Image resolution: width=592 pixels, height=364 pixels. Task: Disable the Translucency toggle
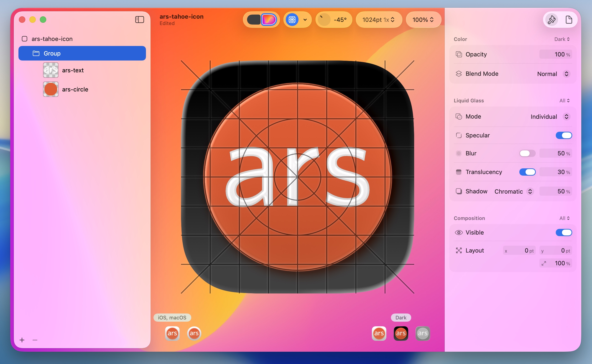(x=527, y=172)
